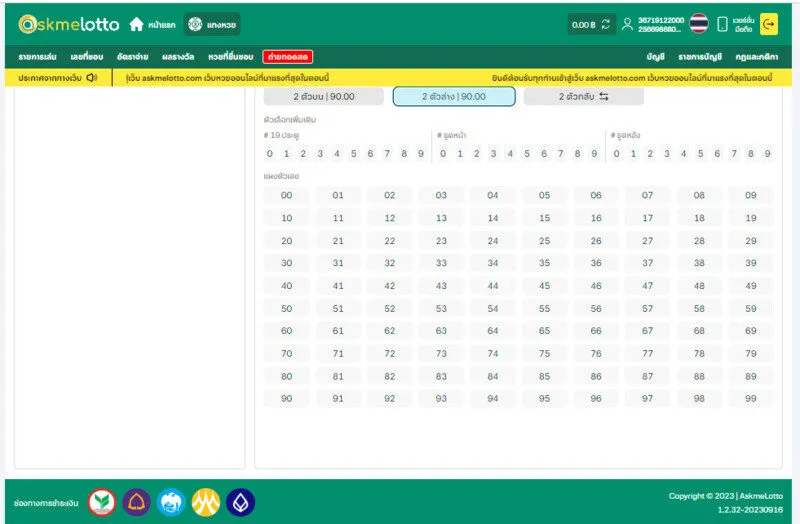Screen dimensions: 800x524
Task: Toggle the 2 ตัวกลับ reverse option
Action: coord(584,97)
